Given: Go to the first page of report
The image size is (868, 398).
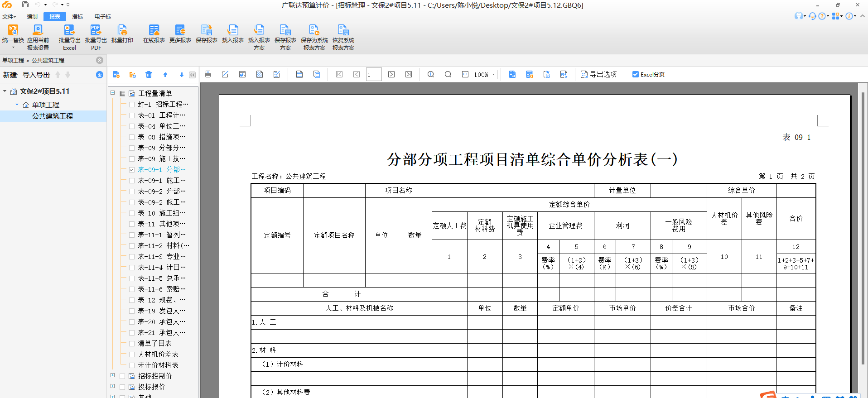Looking at the screenshot, I should coord(339,74).
